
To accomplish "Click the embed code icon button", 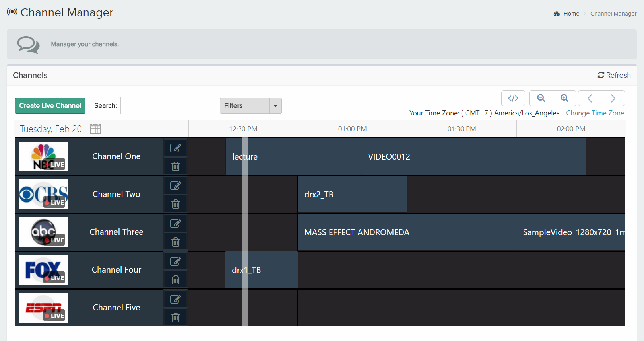I will 513,98.
